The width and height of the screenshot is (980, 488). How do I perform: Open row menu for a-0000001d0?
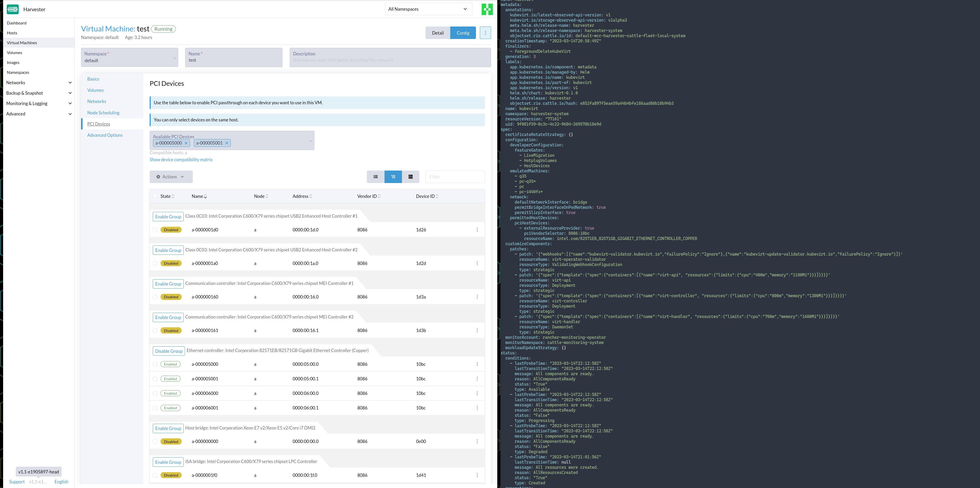477,230
